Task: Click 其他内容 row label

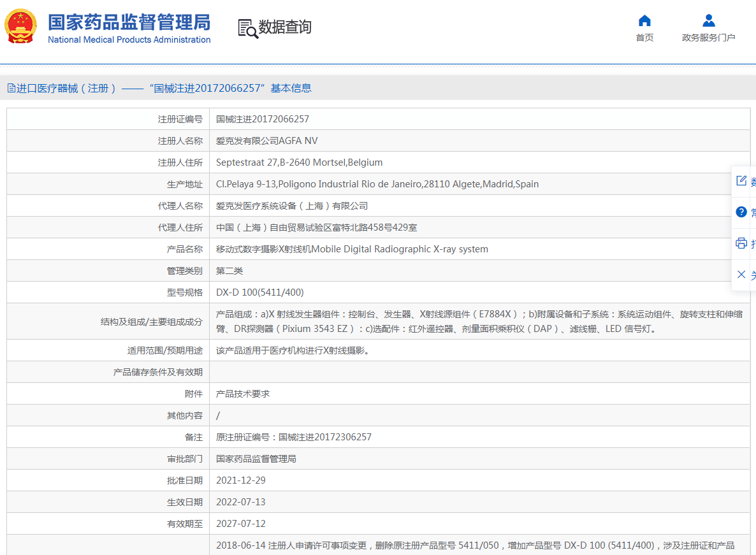Action: click(x=185, y=415)
